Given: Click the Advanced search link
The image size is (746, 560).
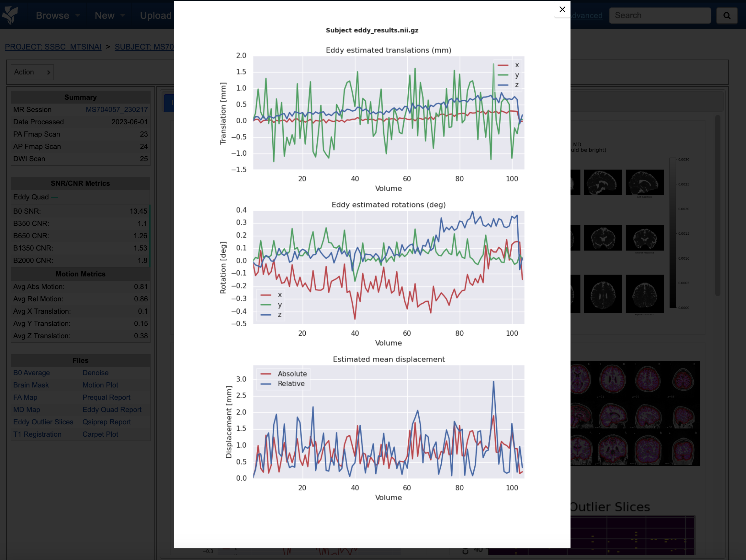Looking at the screenshot, I should point(586,16).
